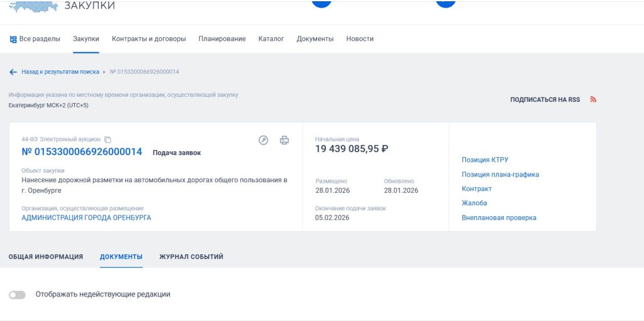Click the Позиция плана-графика link
The height and width of the screenshot is (321, 644).
[500, 175]
